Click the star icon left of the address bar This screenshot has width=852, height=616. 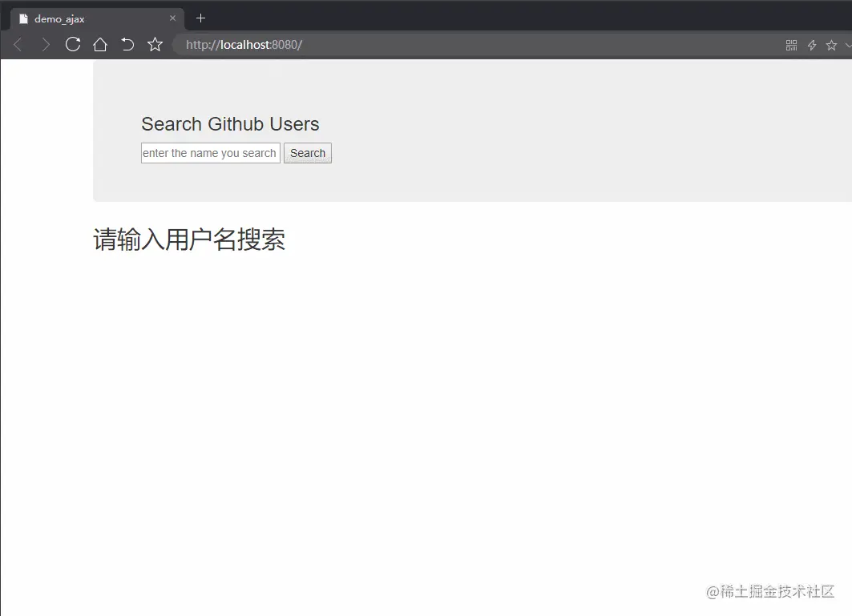coord(155,45)
